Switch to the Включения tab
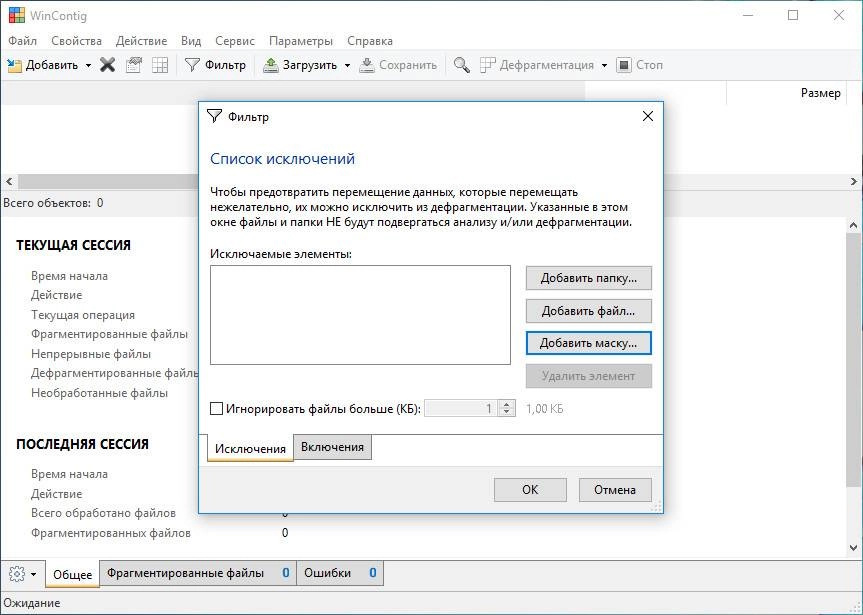 pyautogui.click(x=332, y=447)
